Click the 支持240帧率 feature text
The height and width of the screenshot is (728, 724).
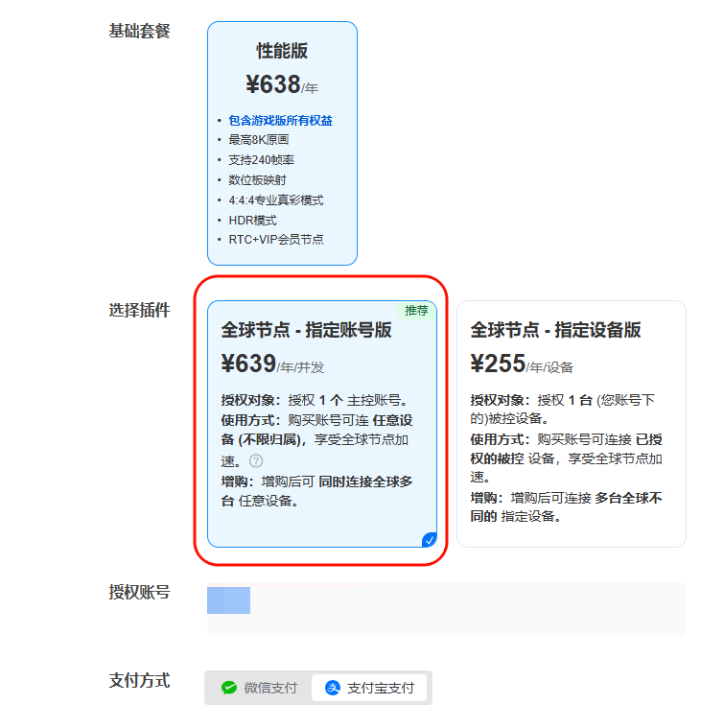coord(261,160)
